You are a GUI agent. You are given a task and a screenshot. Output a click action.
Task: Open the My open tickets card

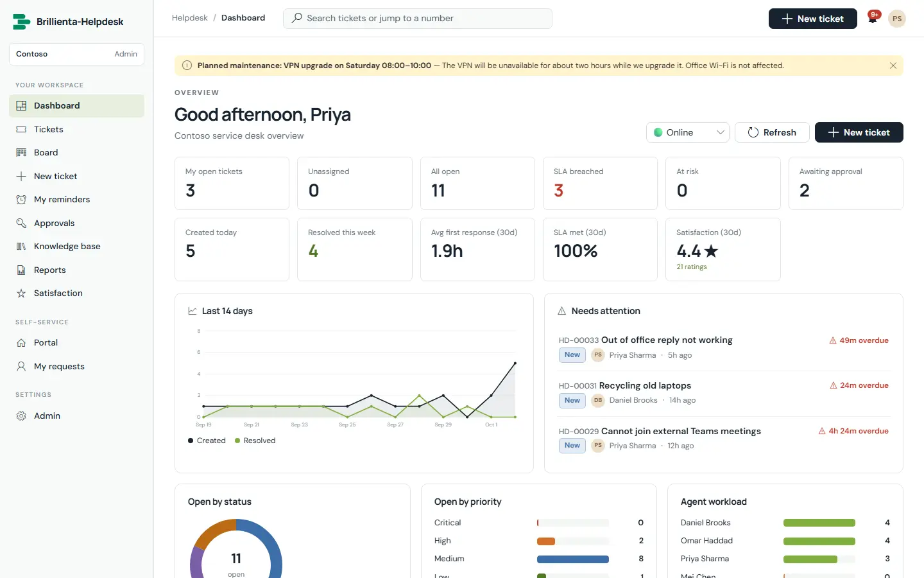tap(232, 183)
